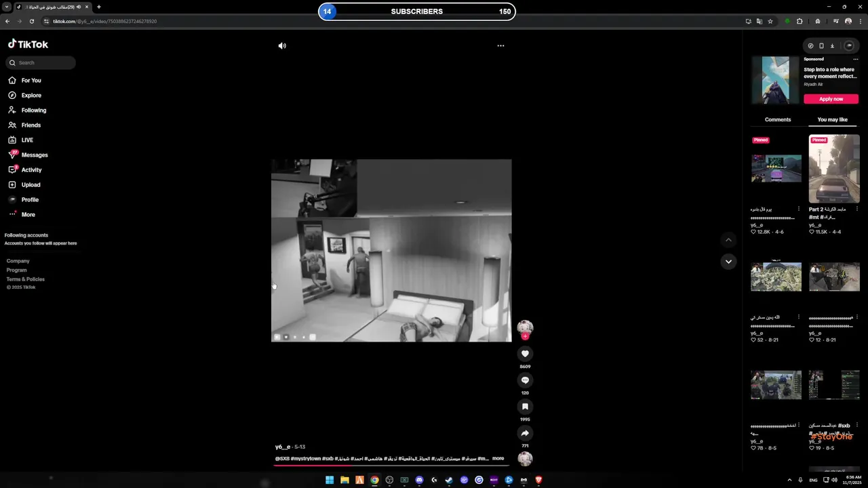Open the coins icon in the top pill
The image size is (868, 488).
click(810, 46)
